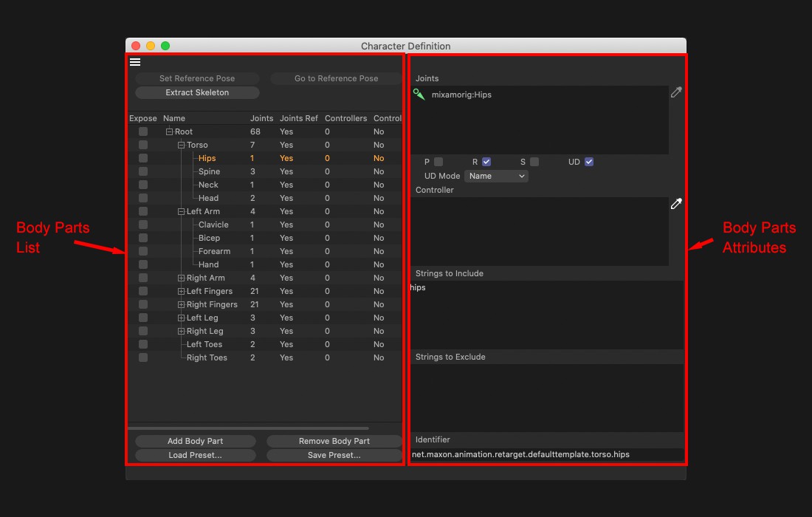Click the Controller picker eyedropper icon
The width and height of the screenshot is (812, 517).
(x=675, y=204)
